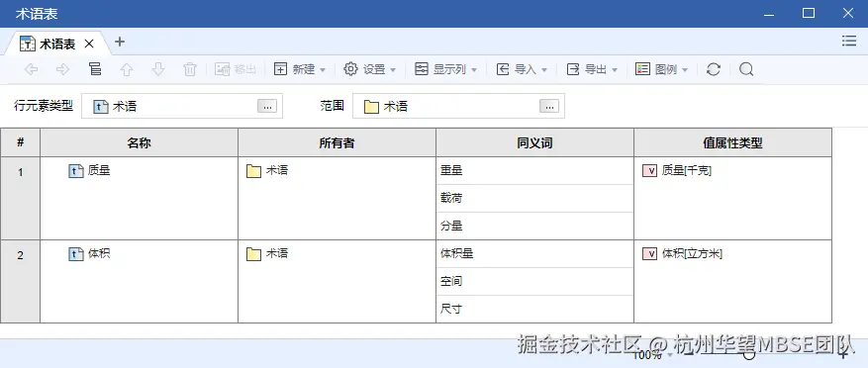Click the term icon beside 质量
The height and width of the screenshot is (368, 868).
click(76, 171)
